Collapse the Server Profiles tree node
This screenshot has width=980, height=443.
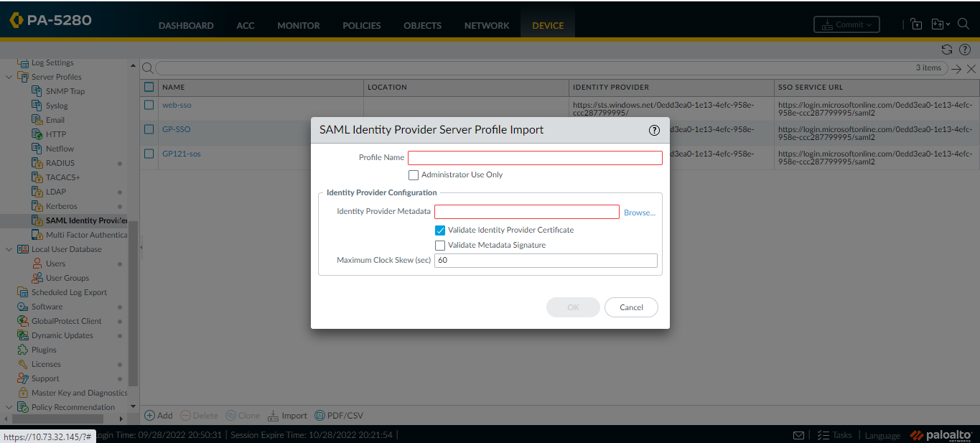9,77
